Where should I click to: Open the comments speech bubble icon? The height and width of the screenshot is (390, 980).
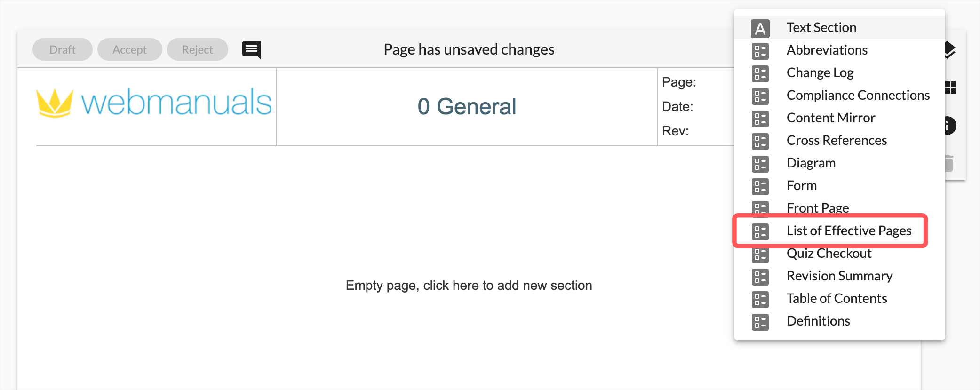click(x=251, y=49)
